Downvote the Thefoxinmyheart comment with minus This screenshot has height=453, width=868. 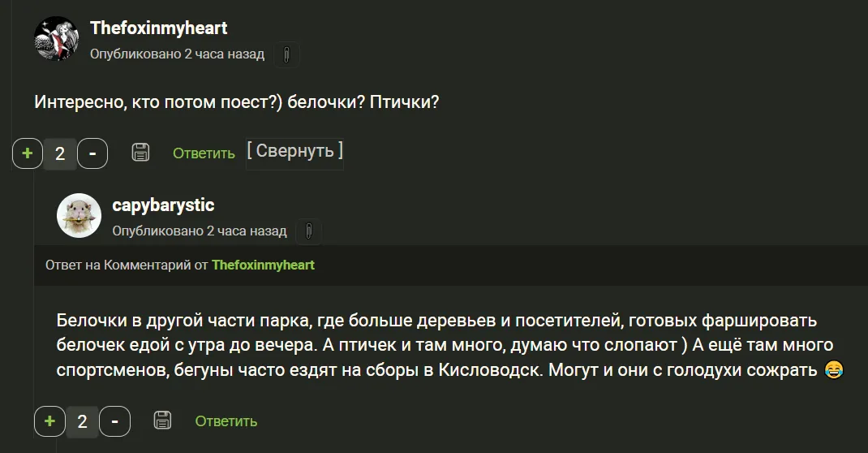coord(92,153)
